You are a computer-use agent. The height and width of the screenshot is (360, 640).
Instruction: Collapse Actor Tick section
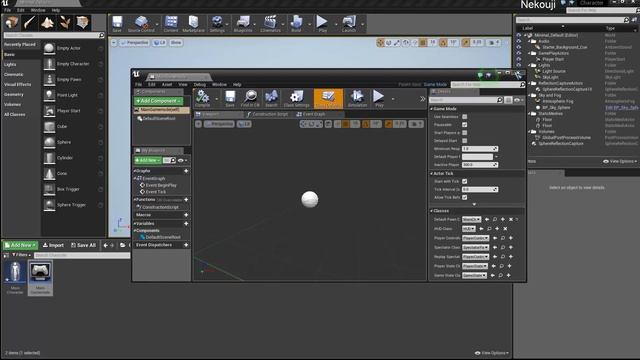click(x=432, y=173)
